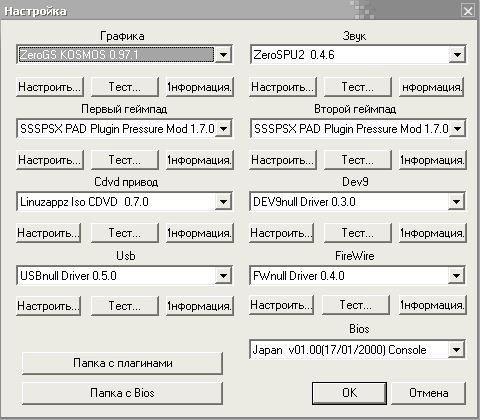
Task: Expand the Первый геймпад dropdown arrow
Action: point(223,128)
